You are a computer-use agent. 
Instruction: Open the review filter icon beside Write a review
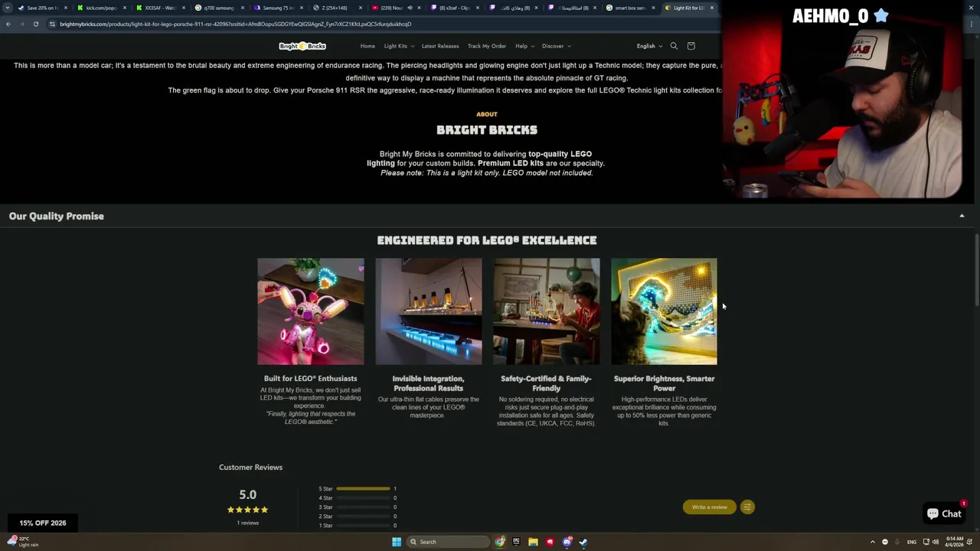tap(747, 507)
